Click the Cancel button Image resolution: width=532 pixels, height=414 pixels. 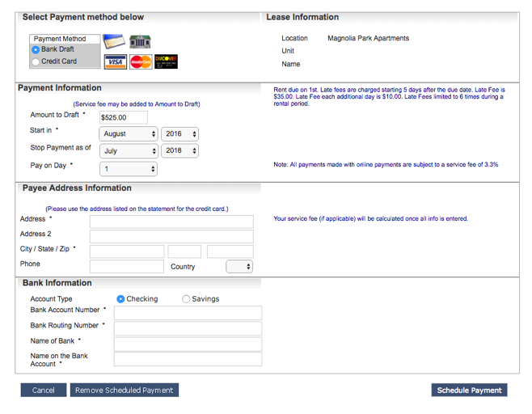click(44, 391)
